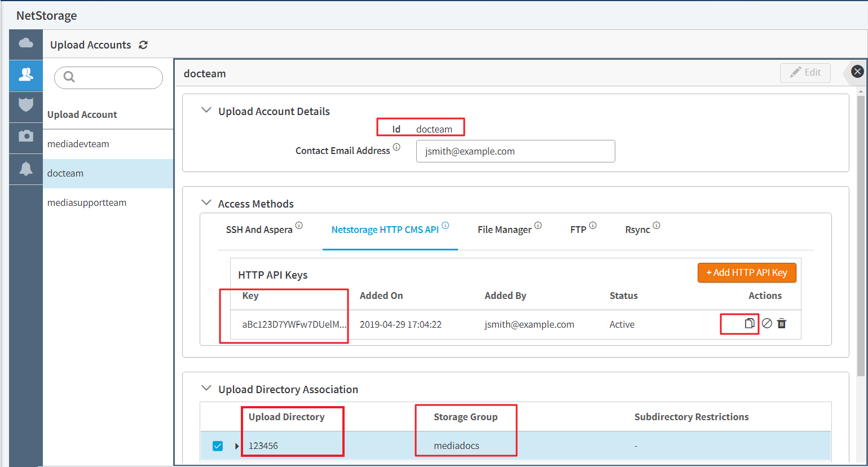
Task: Switch to the File Manager tab
Action: coord(504,230)
